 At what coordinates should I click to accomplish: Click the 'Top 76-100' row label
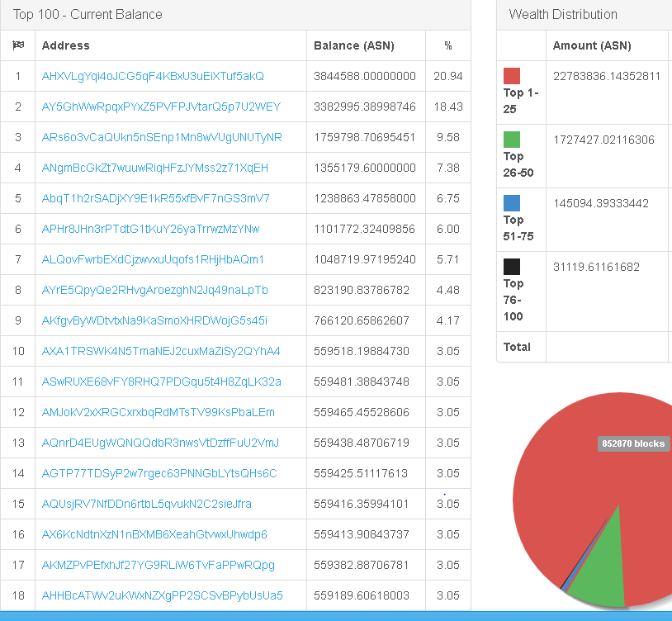pos(513,300)
